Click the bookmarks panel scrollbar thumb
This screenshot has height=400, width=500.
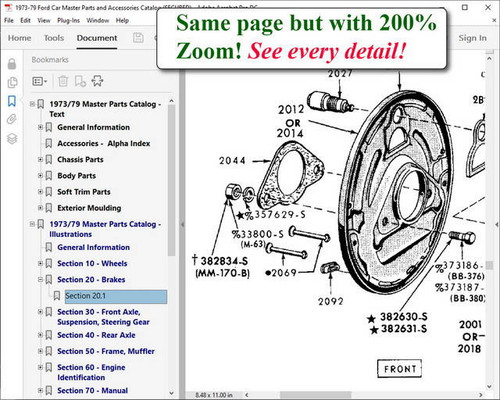171,180
